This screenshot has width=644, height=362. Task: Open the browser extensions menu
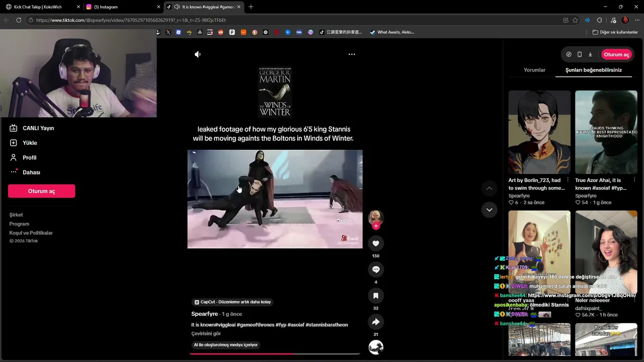(599, 20)
